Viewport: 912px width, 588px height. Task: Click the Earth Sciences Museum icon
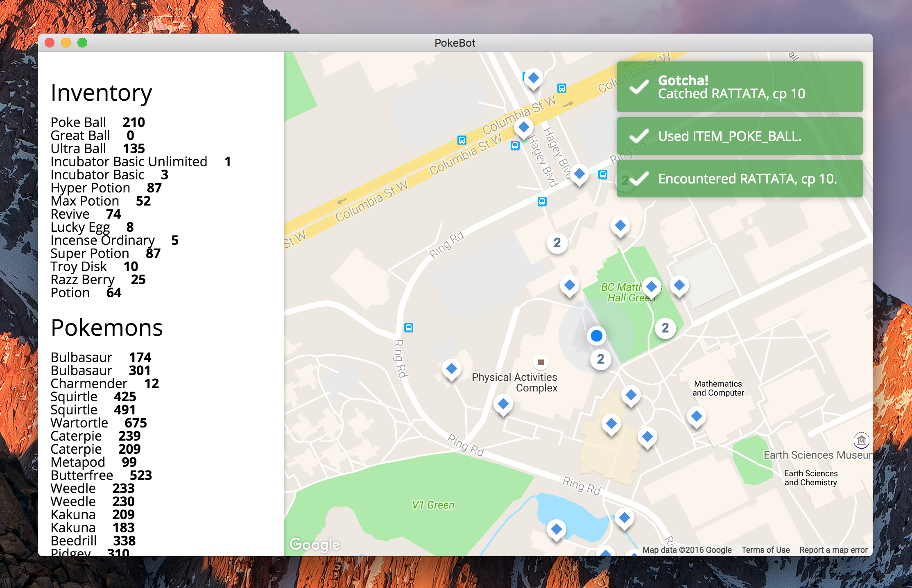861,441
